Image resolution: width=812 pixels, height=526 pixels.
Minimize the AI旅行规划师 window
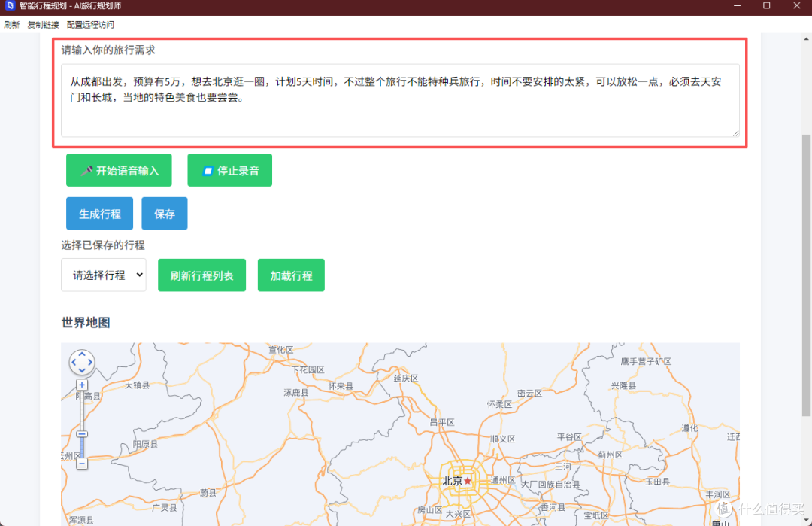click(737, 6)
